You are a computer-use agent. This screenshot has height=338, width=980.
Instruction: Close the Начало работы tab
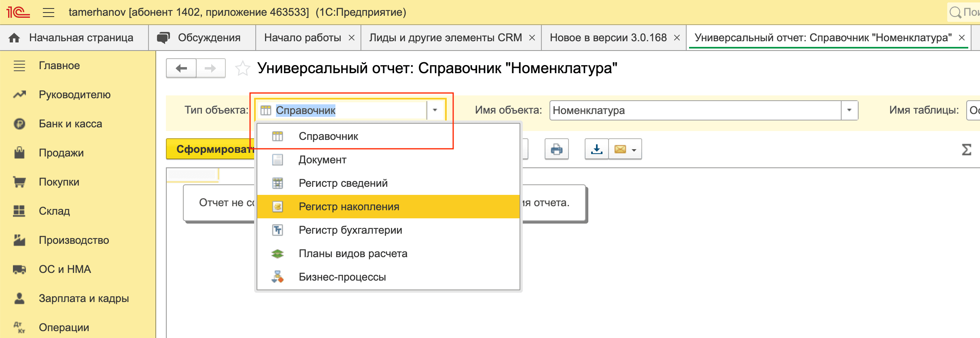tap(352, 38)
